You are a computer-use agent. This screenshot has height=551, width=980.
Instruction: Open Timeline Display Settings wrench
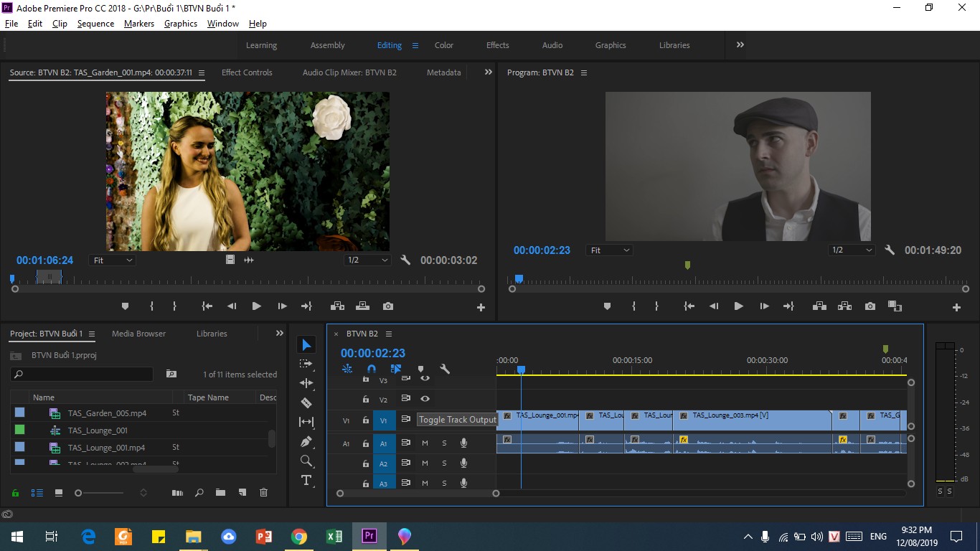tap(445, 369)
